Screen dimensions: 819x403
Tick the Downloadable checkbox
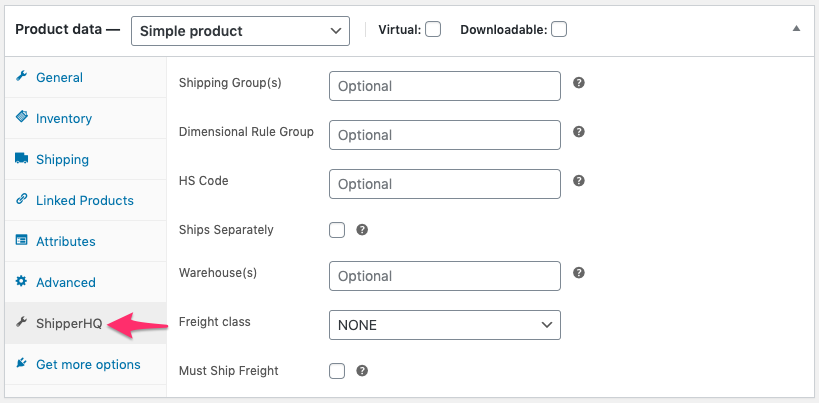point(559,30)
